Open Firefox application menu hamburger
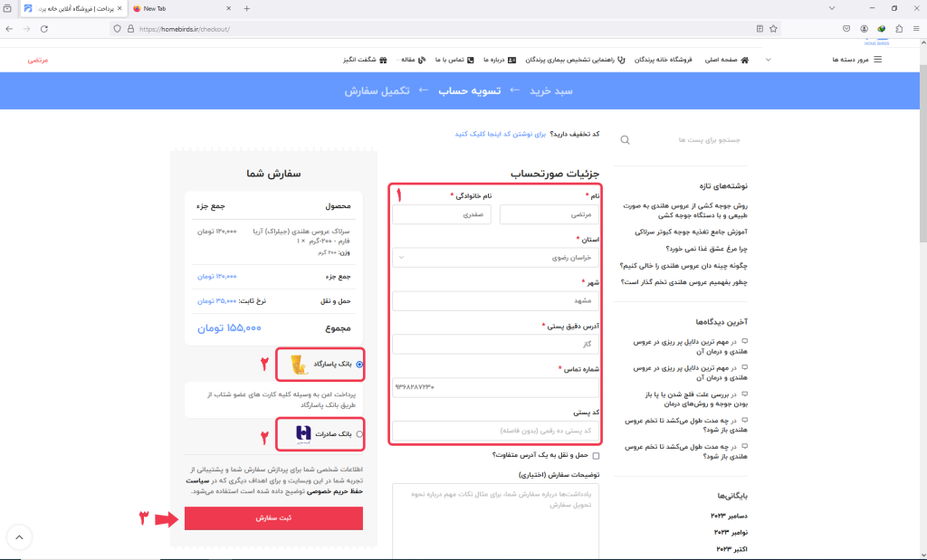The width and height of the screenshot is (927, 560). (916, 28)
